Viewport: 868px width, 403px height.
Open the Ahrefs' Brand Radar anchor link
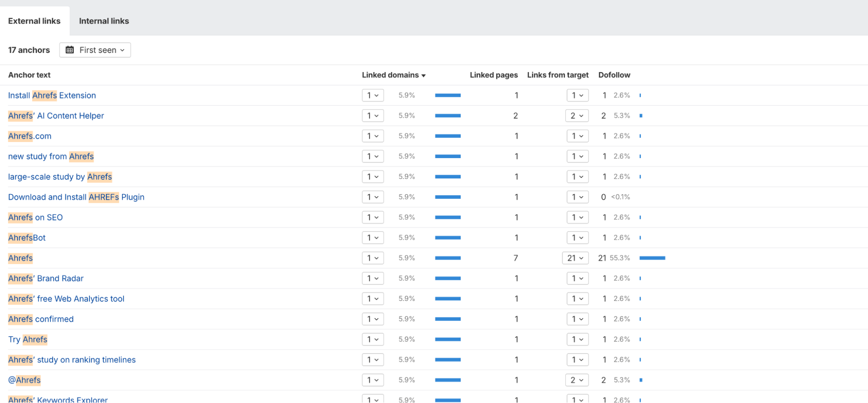46,278
